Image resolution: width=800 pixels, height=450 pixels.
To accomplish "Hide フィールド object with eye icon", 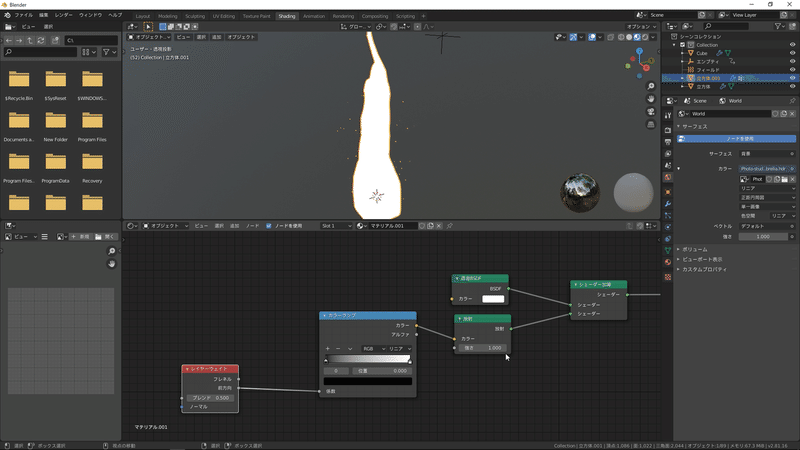I will pos(792,69).
